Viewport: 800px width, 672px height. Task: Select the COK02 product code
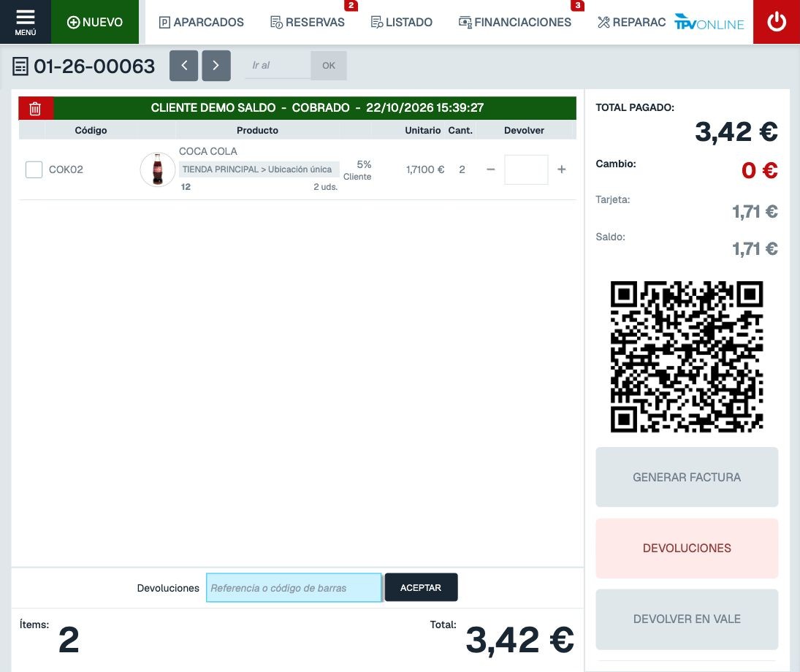[66, 169]
